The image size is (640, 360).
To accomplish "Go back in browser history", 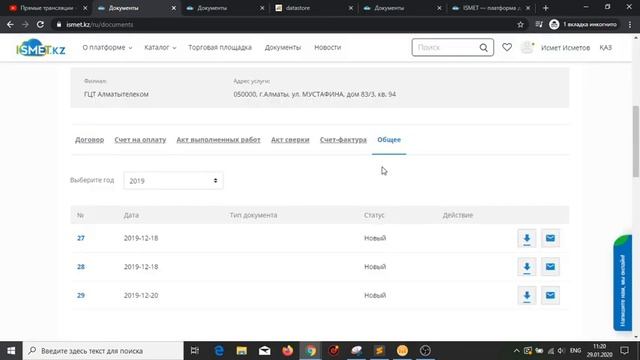I will 10,24.
